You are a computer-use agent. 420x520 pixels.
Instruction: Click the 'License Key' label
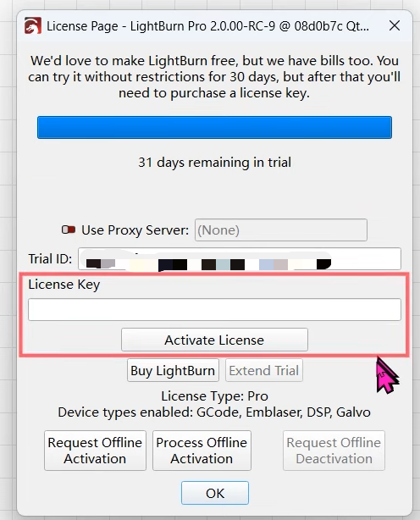click(64, 285)
